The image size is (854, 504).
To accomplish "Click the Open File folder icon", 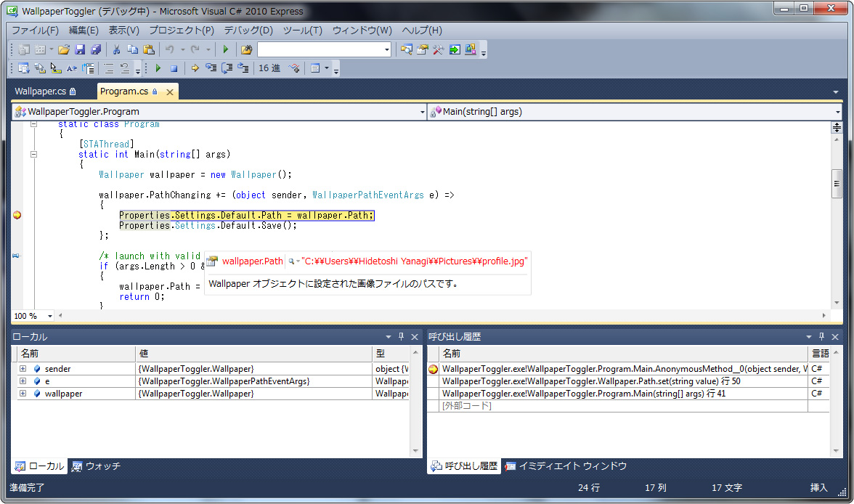I will pyautogui.click(x=64, y=49).
